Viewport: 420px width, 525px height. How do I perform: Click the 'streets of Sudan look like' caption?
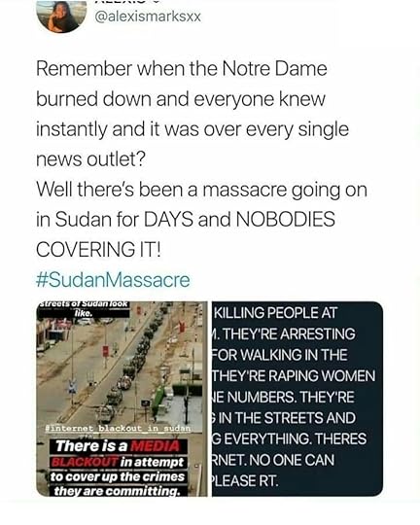[x=84, y=309]
